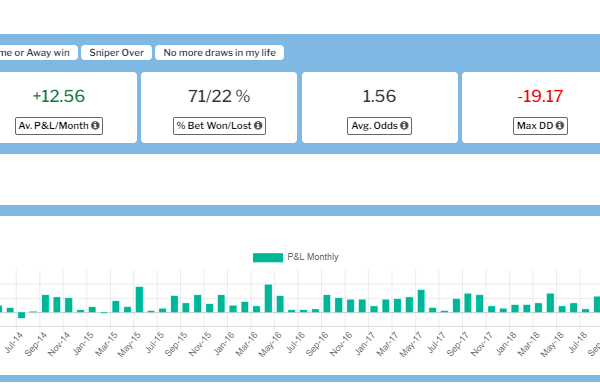Screen dimensions: 600x390
Task: Toggle P&L Monthly legend color swatch
Action: coord(268,258)
